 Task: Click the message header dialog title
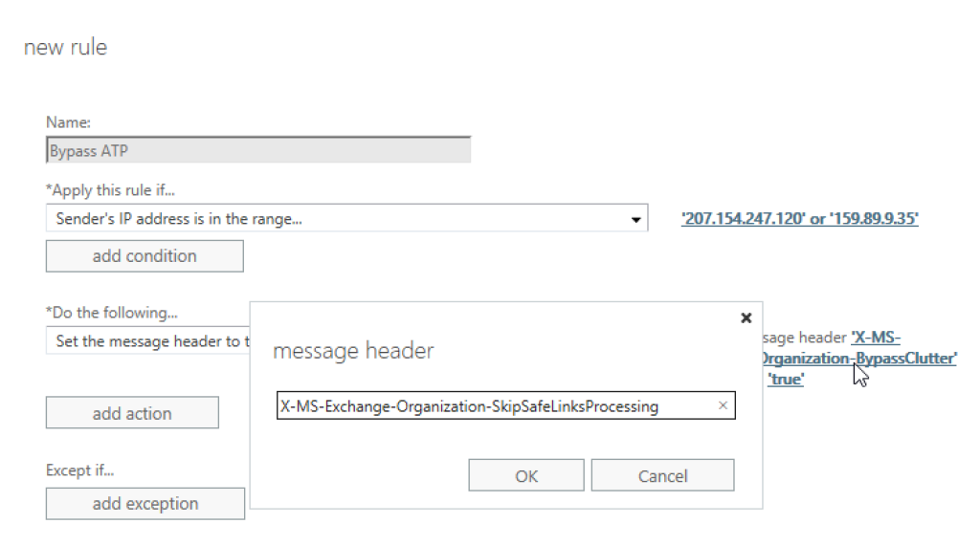(353, 352)
